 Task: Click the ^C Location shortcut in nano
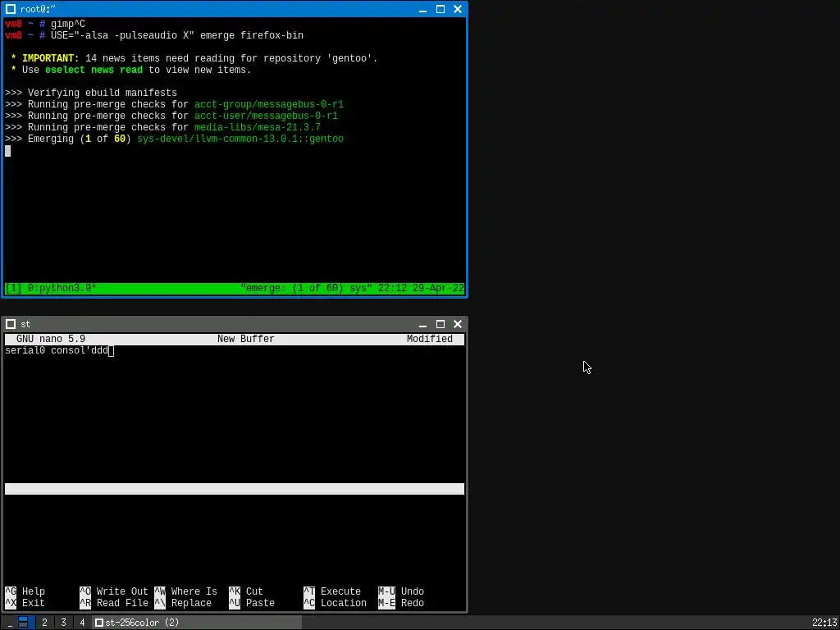point(335,603)
